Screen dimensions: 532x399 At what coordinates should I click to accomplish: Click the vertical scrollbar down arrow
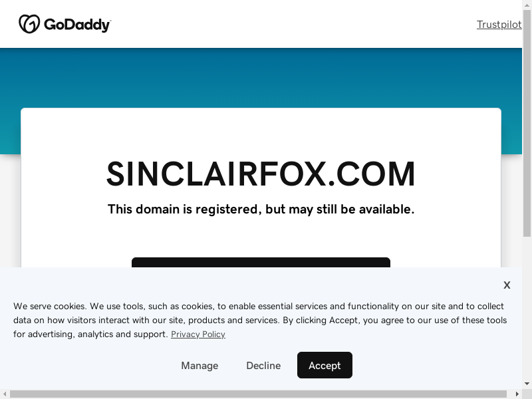click(x=527, y=384)
